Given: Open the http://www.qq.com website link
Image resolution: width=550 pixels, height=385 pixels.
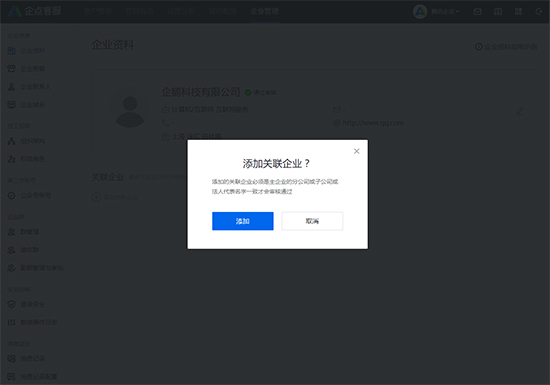Looking at the screenshot, I should 373,123.
